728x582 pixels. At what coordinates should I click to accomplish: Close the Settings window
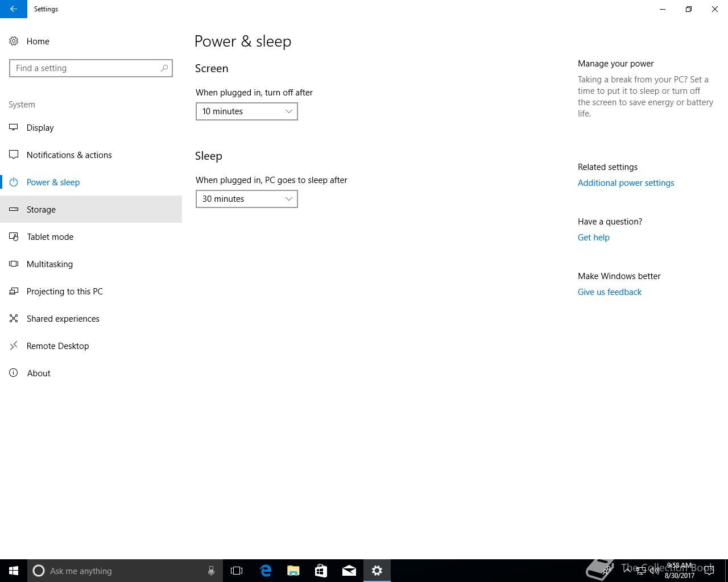[x=715, y=9]
